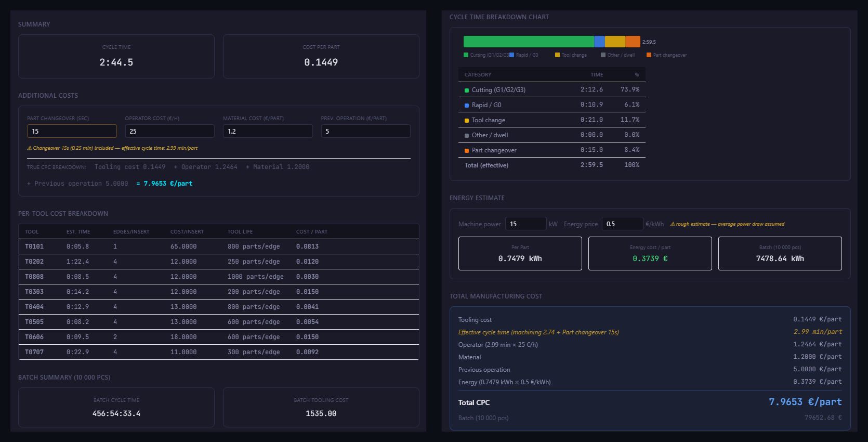Select the Cost Per Part 0.1449 card
868x442 pixels.
[x=321, y=56]
